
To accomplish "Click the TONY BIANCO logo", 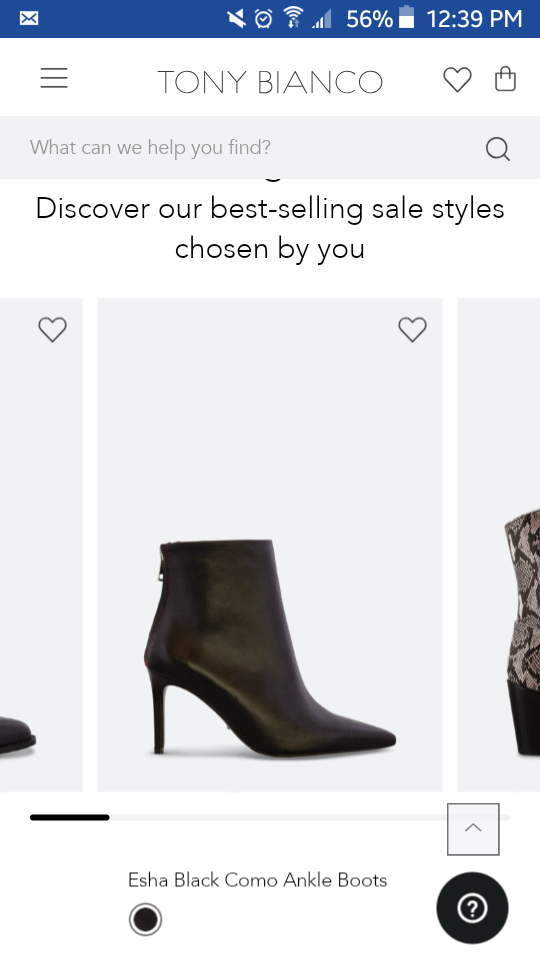I will [270, 81].
